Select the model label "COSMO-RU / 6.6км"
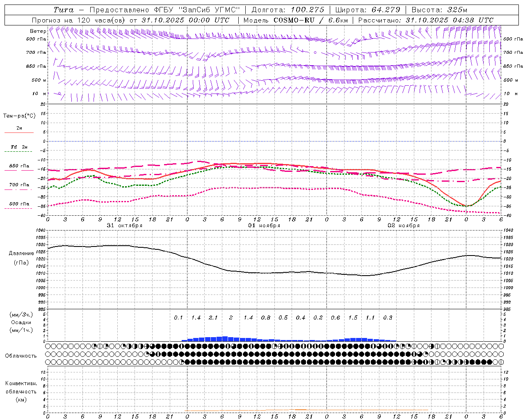 coord(311,20)
